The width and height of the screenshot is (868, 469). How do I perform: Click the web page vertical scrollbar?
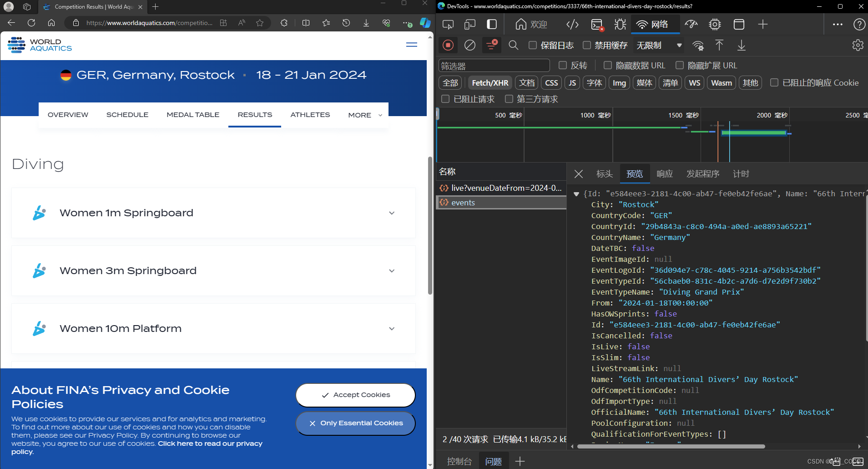click(430, 226)
